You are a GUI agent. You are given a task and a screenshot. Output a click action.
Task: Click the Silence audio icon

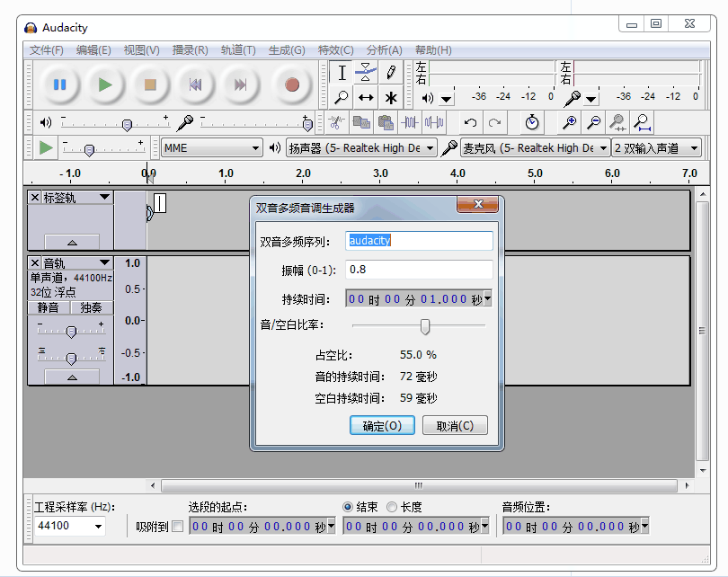(433, 122)
